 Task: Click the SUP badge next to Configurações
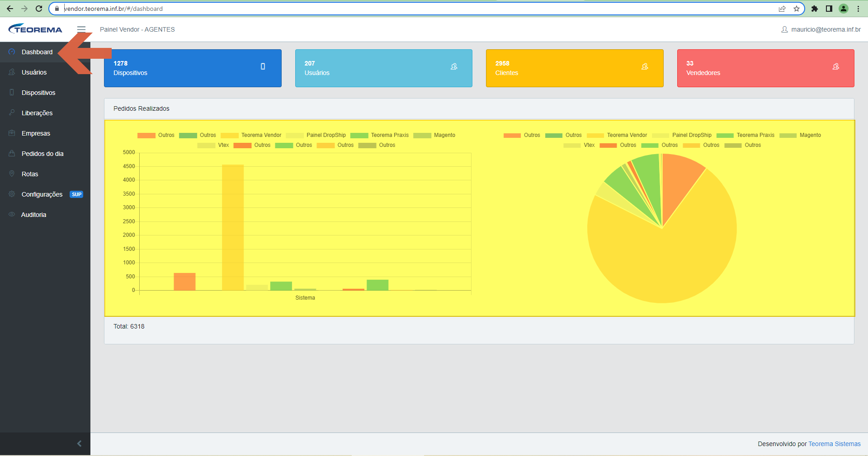coord(76,194)
